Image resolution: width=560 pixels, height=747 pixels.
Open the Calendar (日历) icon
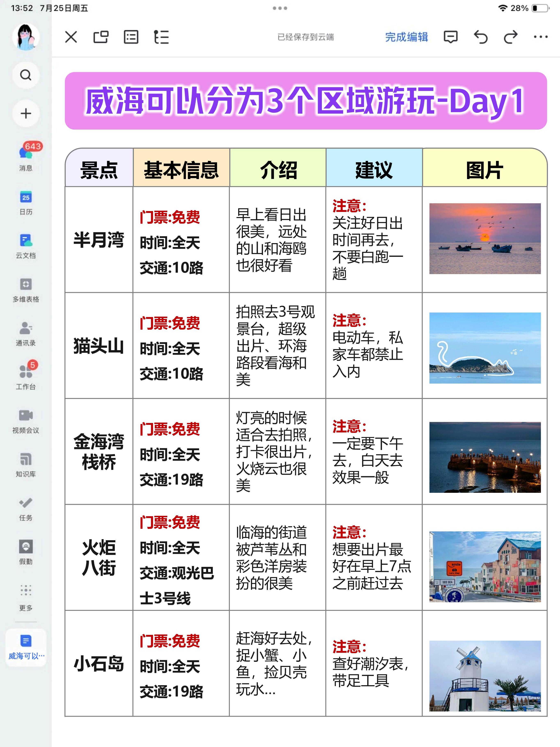(x=26, y=198)
